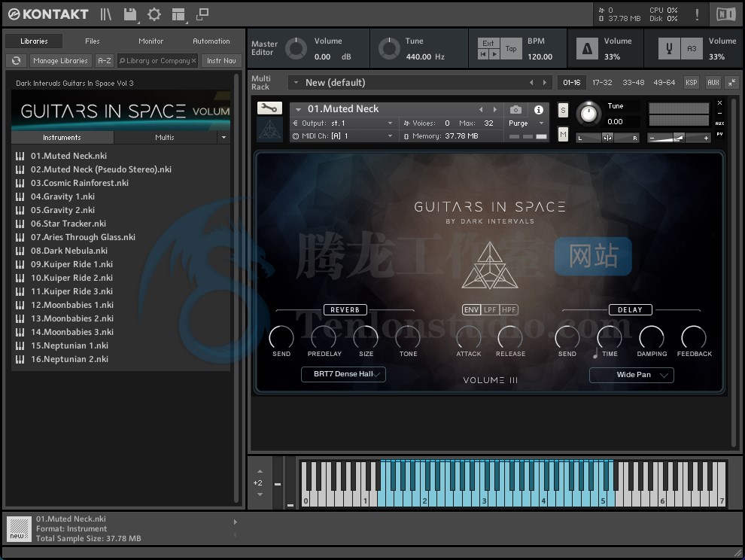Adjust the instrument pan slider
The image size is (745, 560).
[x=607, y=138]
